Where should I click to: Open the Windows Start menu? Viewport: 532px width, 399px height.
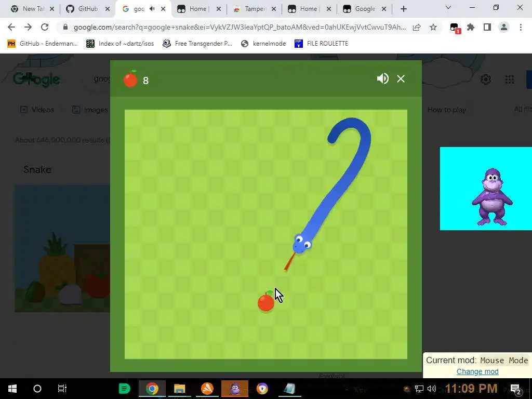[12, 389]
